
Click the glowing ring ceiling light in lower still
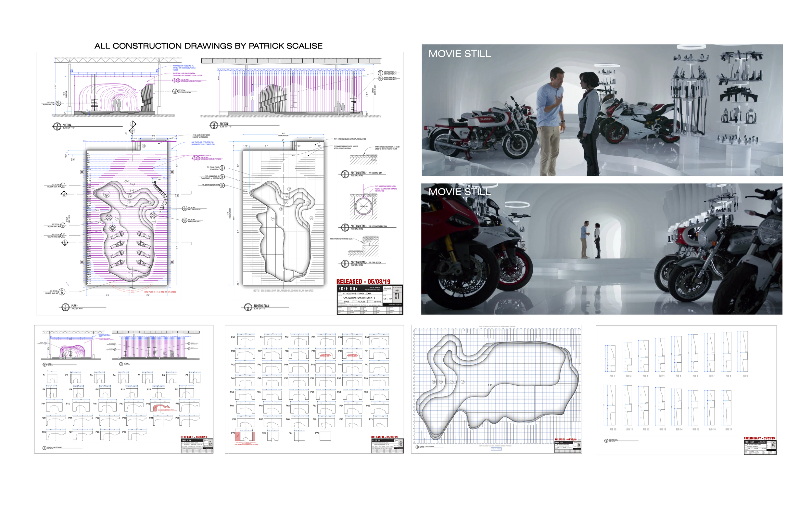coord(517,204)
